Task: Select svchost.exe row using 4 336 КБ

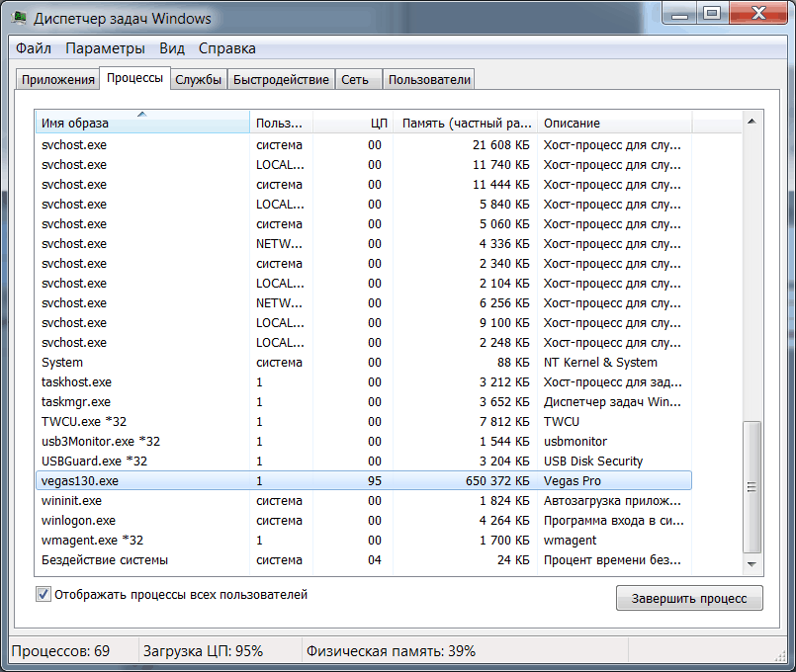Action: (x=364, y=243)
